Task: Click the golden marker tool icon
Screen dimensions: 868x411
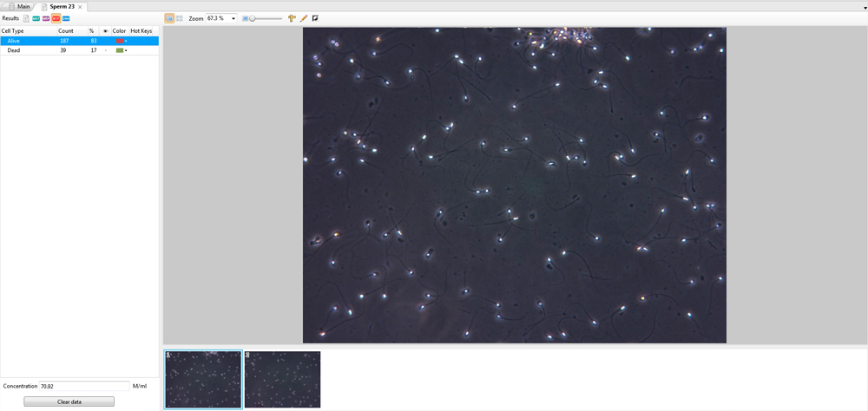Action: [293, 18]
